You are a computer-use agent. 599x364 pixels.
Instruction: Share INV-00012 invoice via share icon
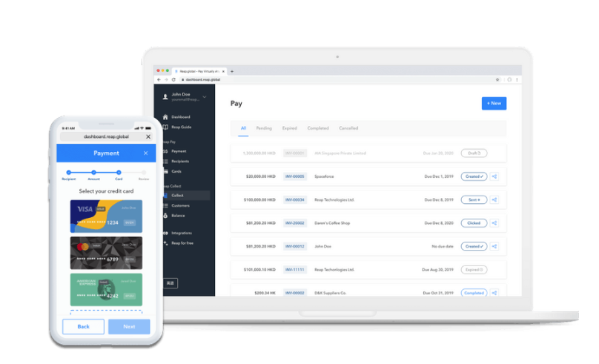pyautogui.click(x=494, y=246)
